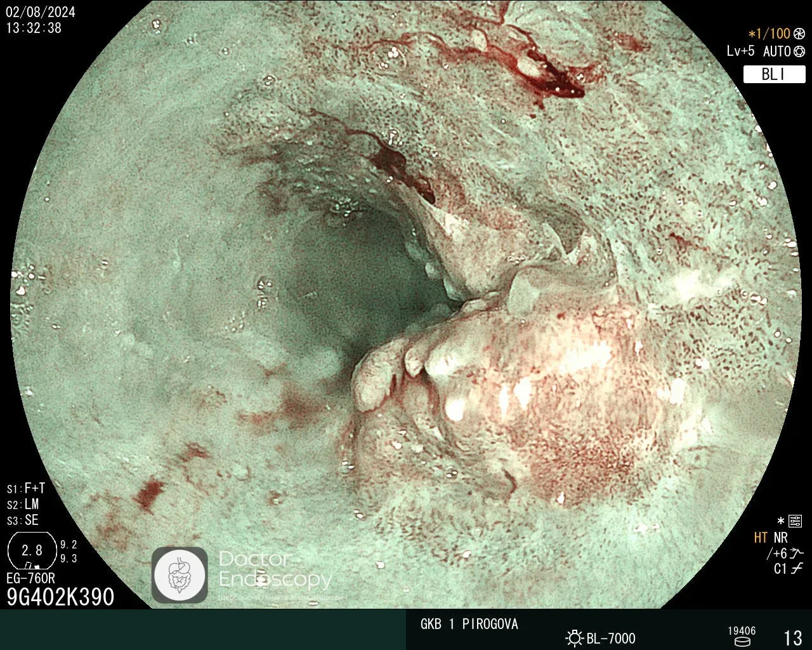Click the AUTO exposure mode label
Viewport: 812px width, 650px height.
tap(776, 51)
